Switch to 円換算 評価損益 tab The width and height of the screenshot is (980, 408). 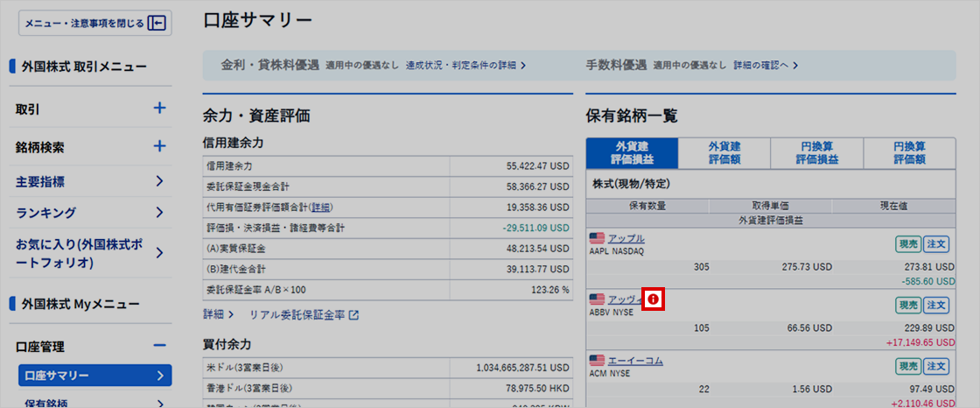coord(817,152)
